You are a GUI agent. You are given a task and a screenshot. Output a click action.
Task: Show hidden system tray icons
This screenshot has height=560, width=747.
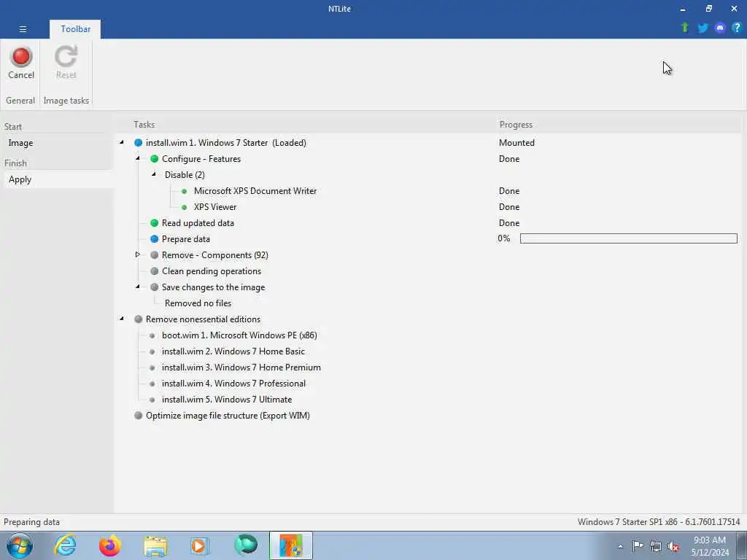[x=620, y=547]
